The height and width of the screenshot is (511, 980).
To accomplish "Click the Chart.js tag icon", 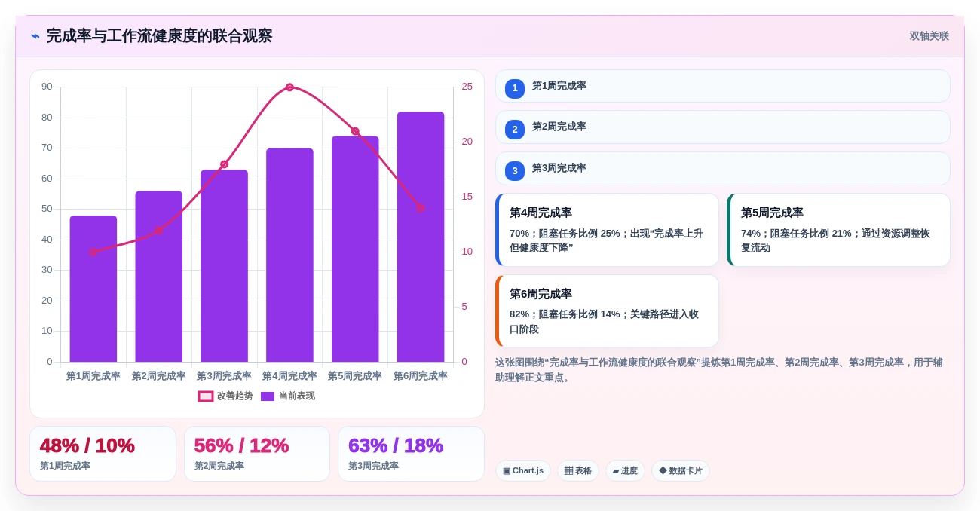I will [507, 471].
